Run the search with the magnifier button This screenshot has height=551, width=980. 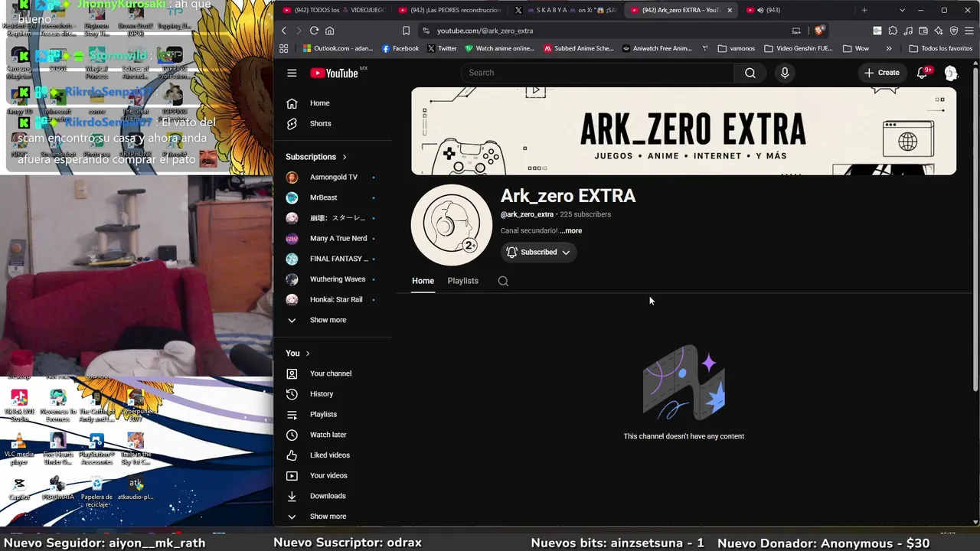coord(750,73)
